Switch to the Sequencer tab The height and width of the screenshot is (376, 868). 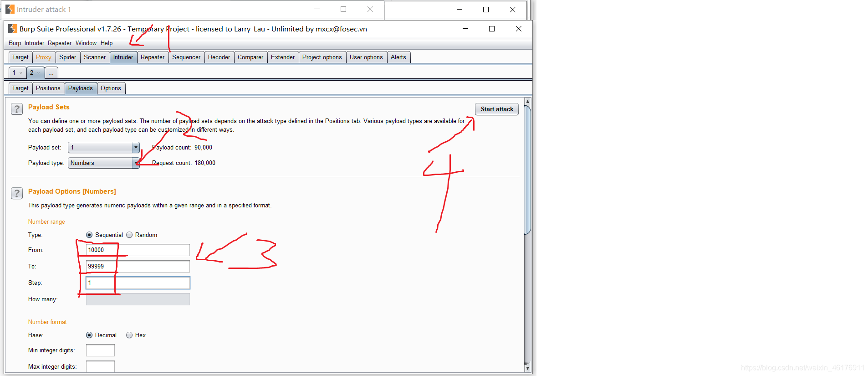tap(186, 57)
